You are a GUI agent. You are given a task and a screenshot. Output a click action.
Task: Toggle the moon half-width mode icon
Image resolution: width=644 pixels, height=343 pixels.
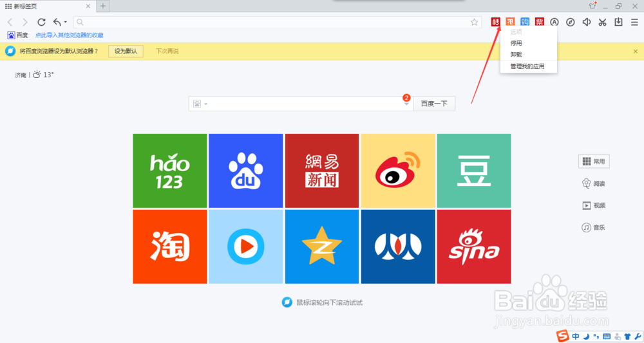pos(587,337)
